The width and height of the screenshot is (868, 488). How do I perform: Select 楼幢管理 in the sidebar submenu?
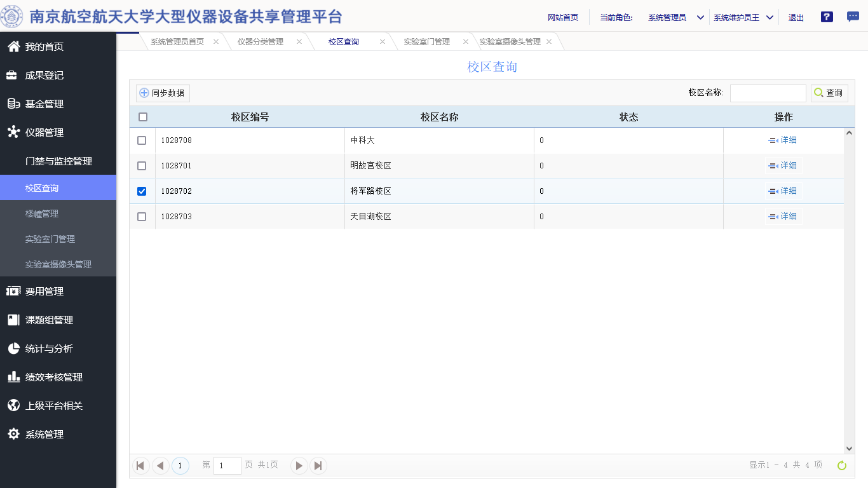[x=58, y=213]
